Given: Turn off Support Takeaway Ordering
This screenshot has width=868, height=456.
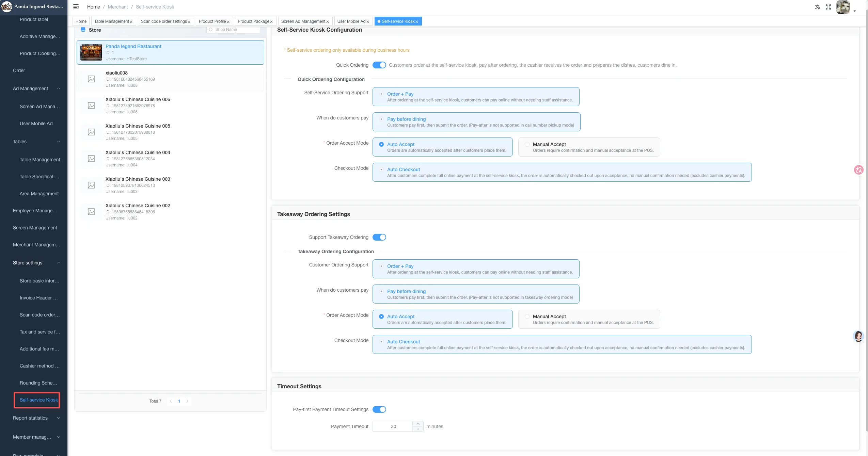Looking at the screenshot, I should 379,237.
